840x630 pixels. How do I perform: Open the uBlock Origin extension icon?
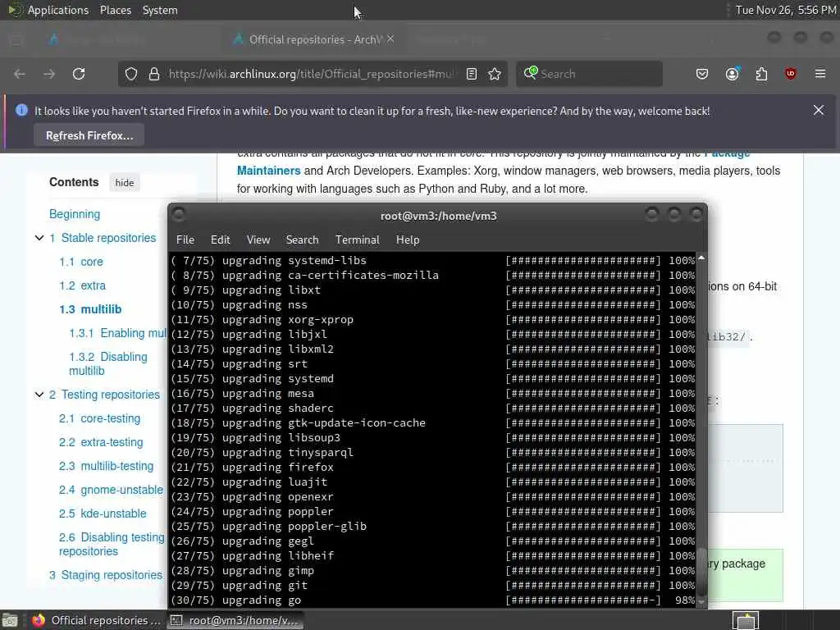click(790, 74)
